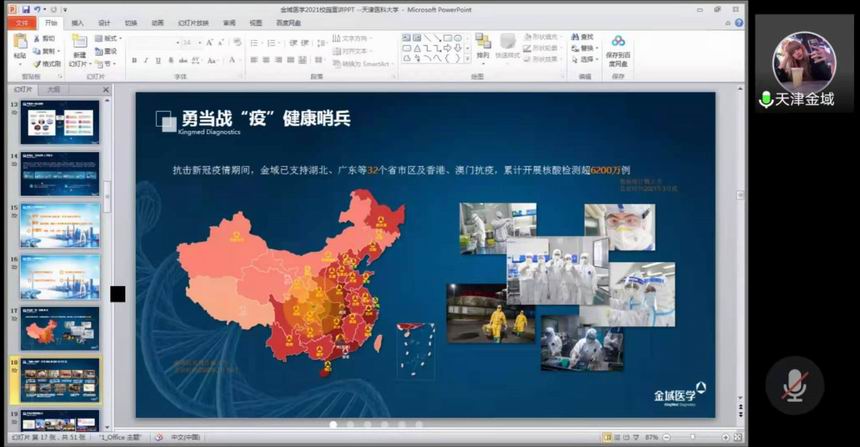Click the zoom slider in status bar
Image resolution: width=860 pixels, height=447 pixels.
coord(695,437)
